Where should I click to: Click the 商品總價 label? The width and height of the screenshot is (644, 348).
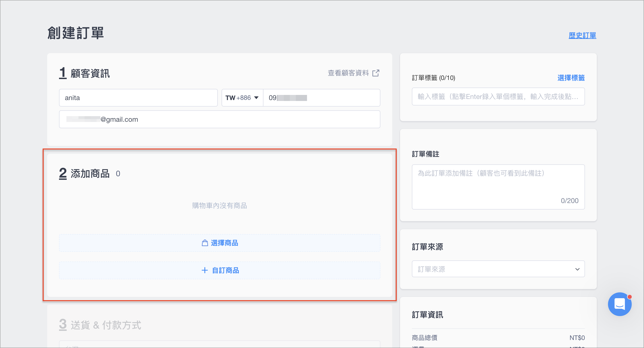click(424, 338)
